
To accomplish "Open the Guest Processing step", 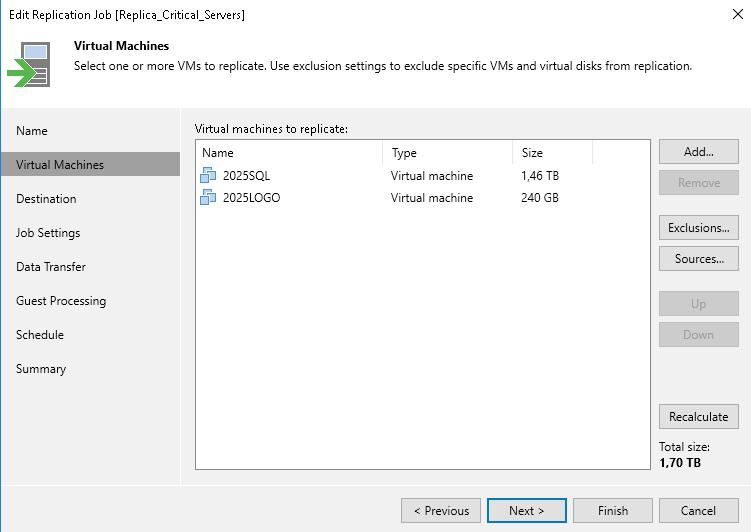I will 61,301.
